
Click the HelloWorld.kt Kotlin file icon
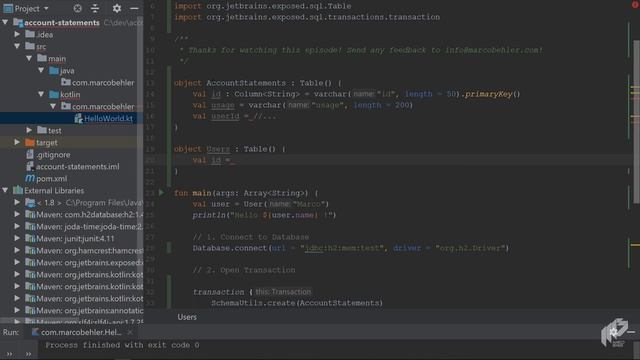[78, 118]
